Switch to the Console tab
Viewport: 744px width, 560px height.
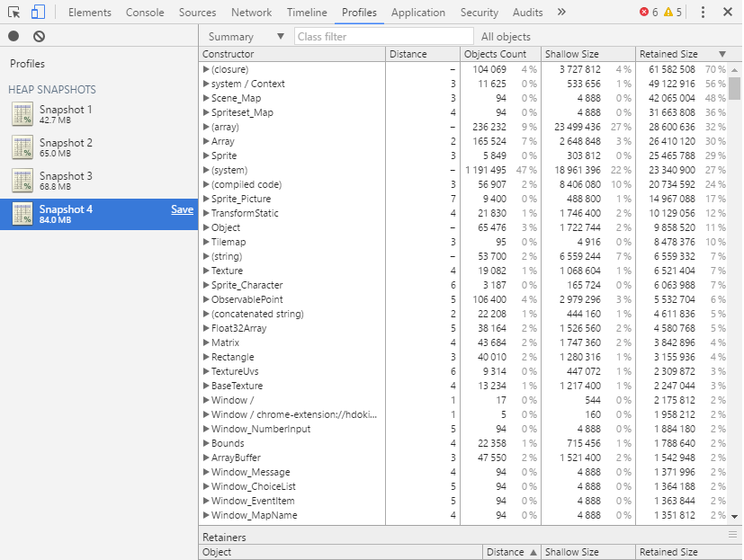145,12
